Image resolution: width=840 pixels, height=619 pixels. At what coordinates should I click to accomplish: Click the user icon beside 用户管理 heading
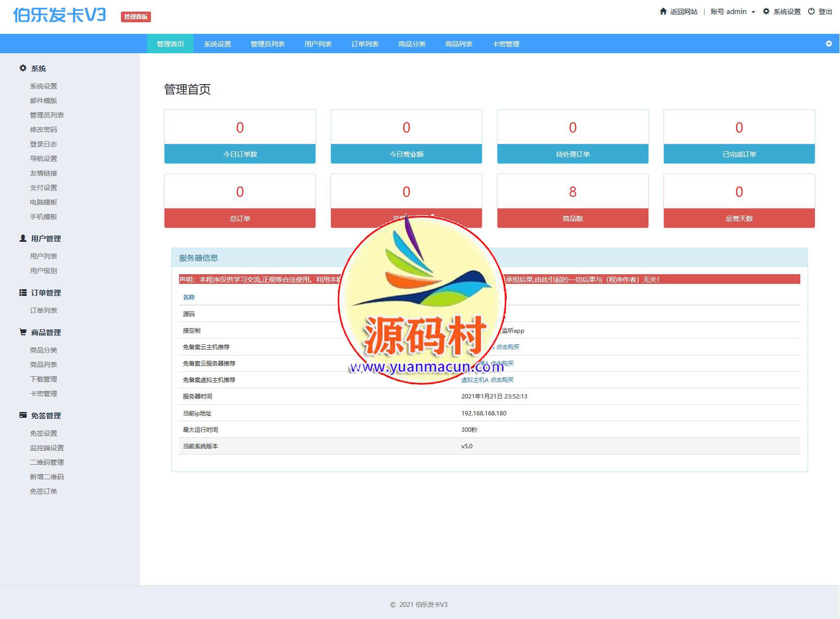coord(23,238)
